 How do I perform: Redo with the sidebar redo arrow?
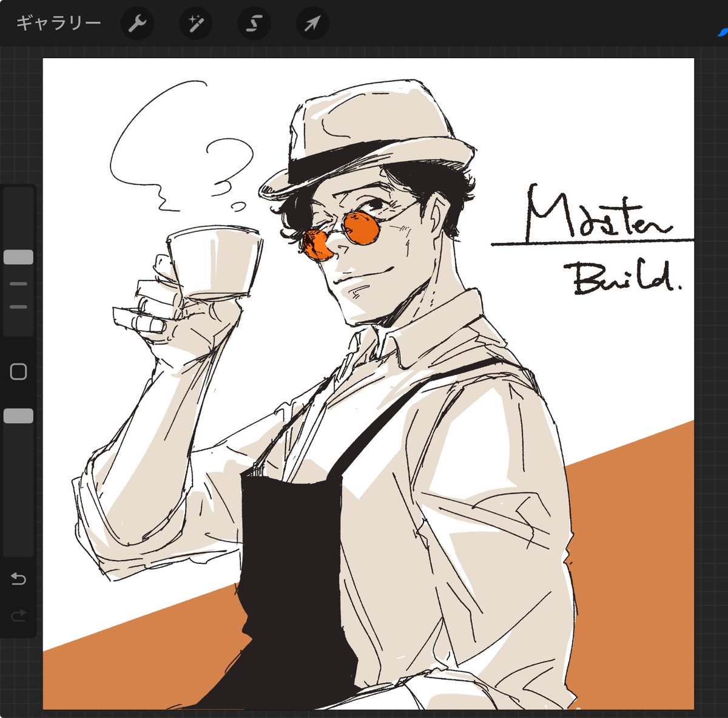pos(18,615)
